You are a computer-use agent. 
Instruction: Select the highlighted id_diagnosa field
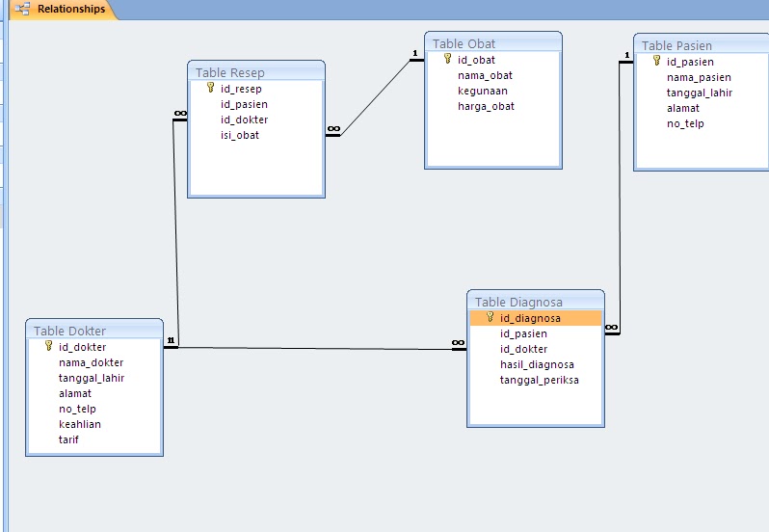point(536,318)
